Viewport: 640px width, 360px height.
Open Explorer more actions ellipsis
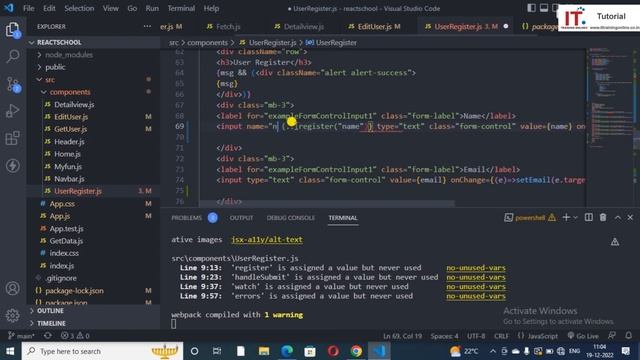147,26
